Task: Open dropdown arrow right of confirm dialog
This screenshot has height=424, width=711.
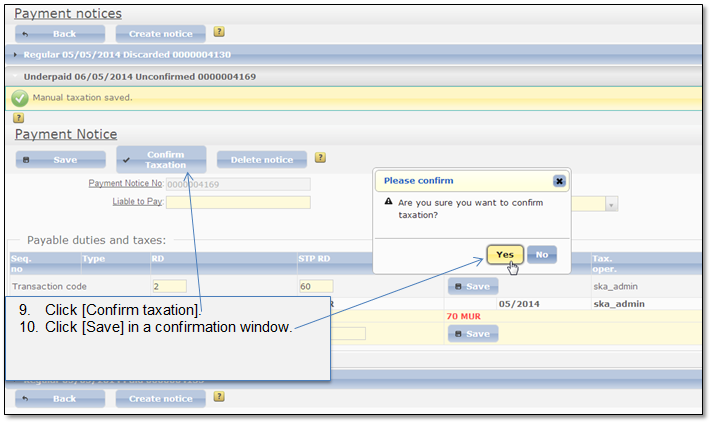Action: tap(611, 204)
